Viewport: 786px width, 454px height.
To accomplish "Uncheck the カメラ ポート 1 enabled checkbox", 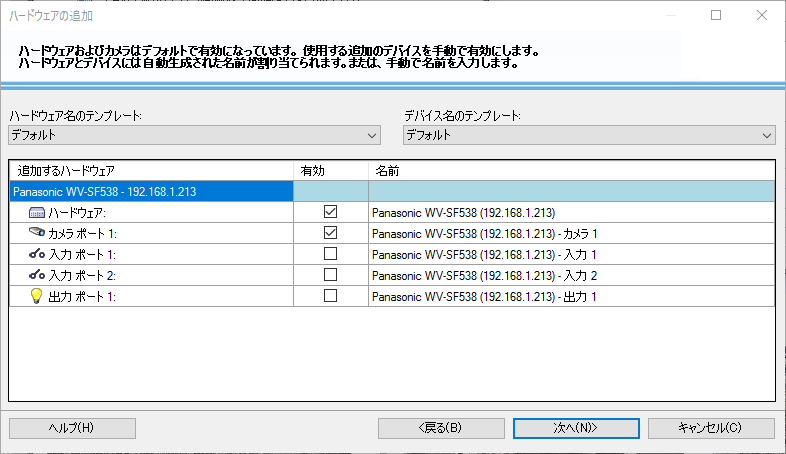I will click(x=330, y=233).
